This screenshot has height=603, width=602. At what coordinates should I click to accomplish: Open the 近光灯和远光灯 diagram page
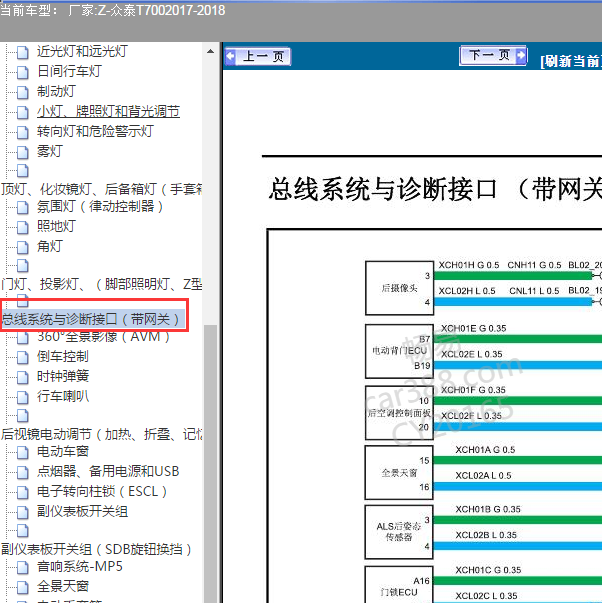click(x=82, y=51)
